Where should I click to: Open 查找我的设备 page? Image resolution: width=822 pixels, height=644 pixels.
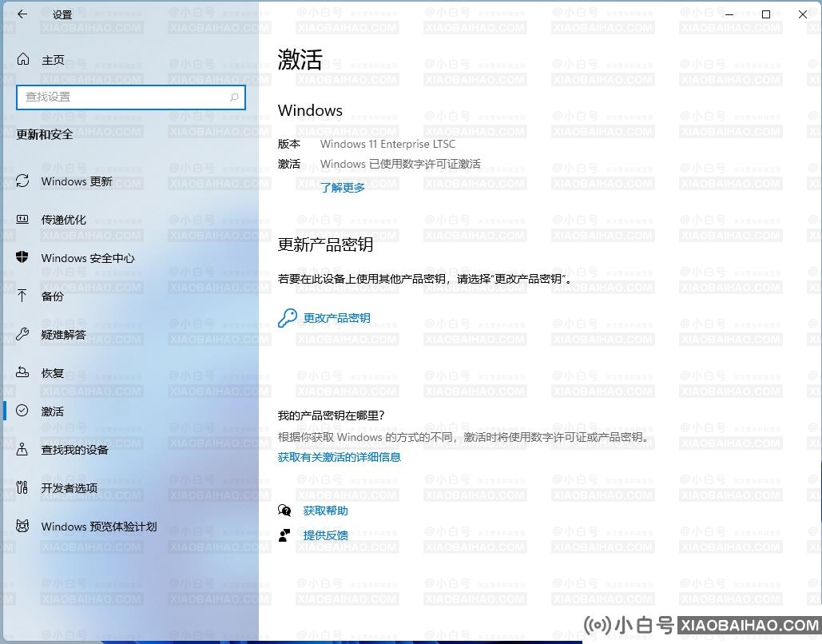click(75, 449)
